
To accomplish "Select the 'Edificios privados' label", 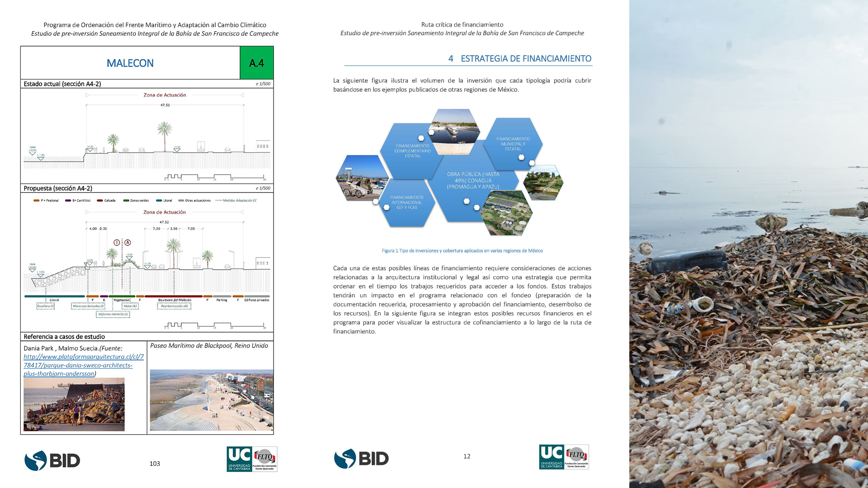I will (257, 300).
